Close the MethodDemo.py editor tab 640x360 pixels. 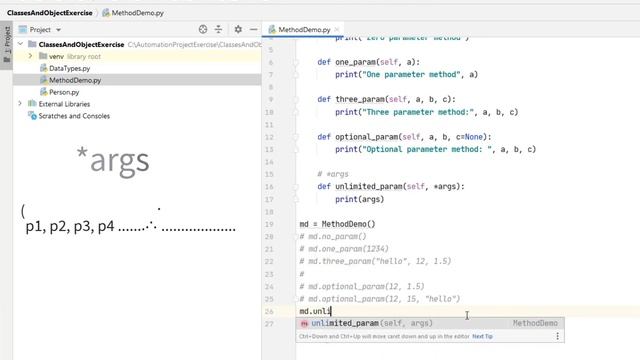pyautogui.click(x=337, y=29)
